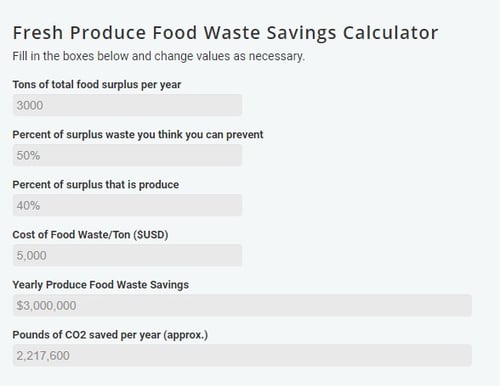Click into the percent of surplus that is produce field

127,205
